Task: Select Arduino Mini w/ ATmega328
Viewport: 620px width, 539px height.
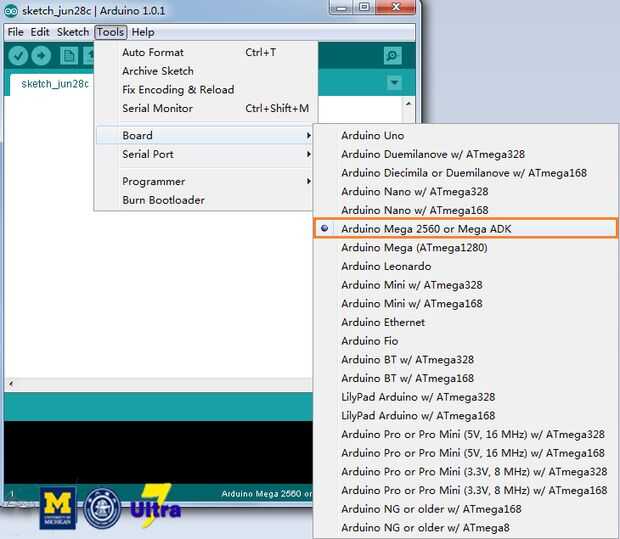Action: click(x=466, y=285)
